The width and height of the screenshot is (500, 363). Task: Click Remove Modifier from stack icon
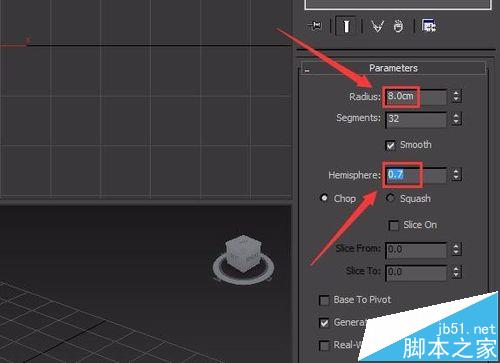[x=398, y=26]
